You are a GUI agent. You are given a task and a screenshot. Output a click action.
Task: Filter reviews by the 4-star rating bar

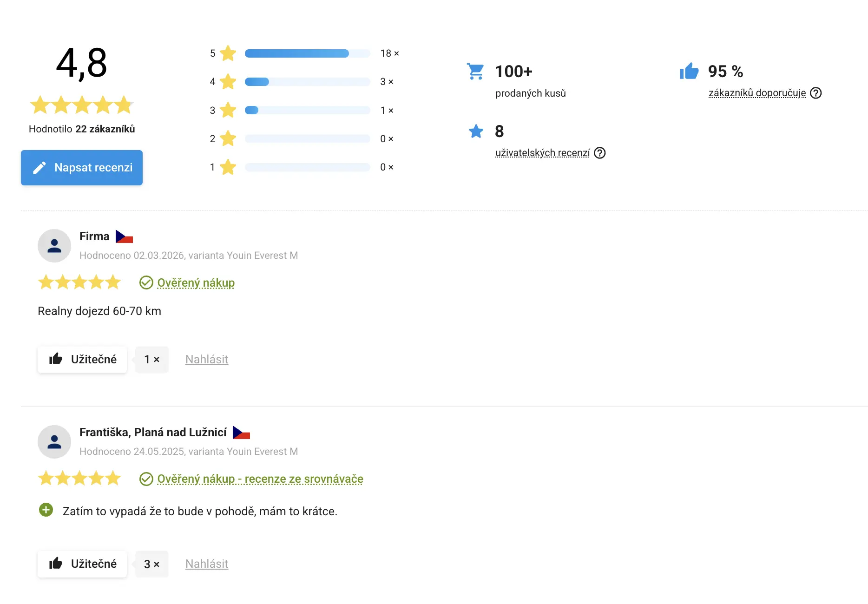point(307,82)
